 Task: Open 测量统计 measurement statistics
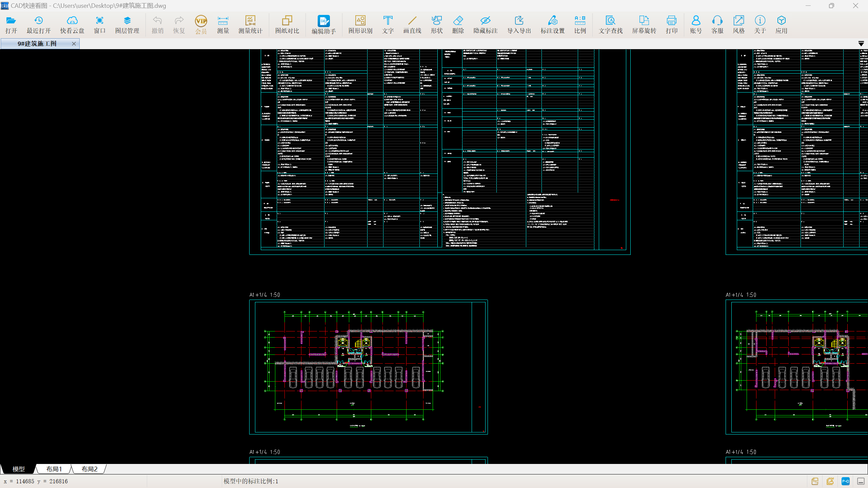click(250, 24)
